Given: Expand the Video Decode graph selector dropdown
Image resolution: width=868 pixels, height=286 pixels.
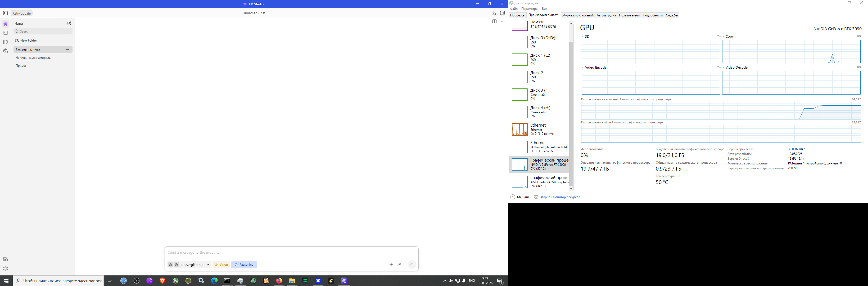Looking at the screenshot, I should tap(724, 68).
